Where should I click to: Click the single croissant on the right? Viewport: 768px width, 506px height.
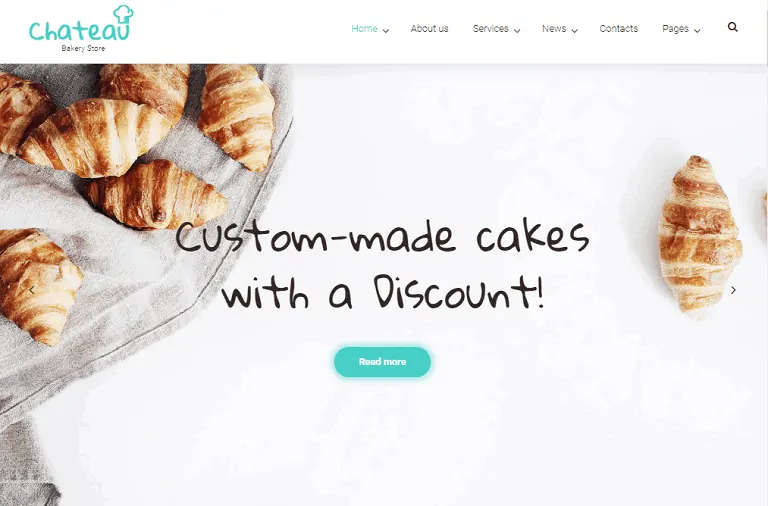coord(699,235)
